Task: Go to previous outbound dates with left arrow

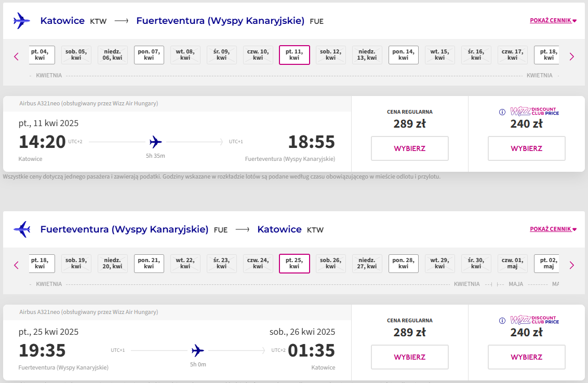Action: (x=16, y=57)
